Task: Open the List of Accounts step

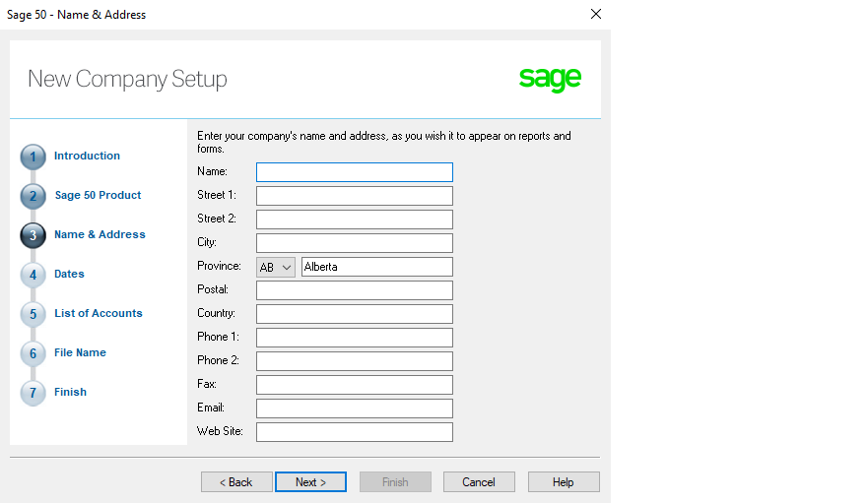Action: tap(98, 313)
